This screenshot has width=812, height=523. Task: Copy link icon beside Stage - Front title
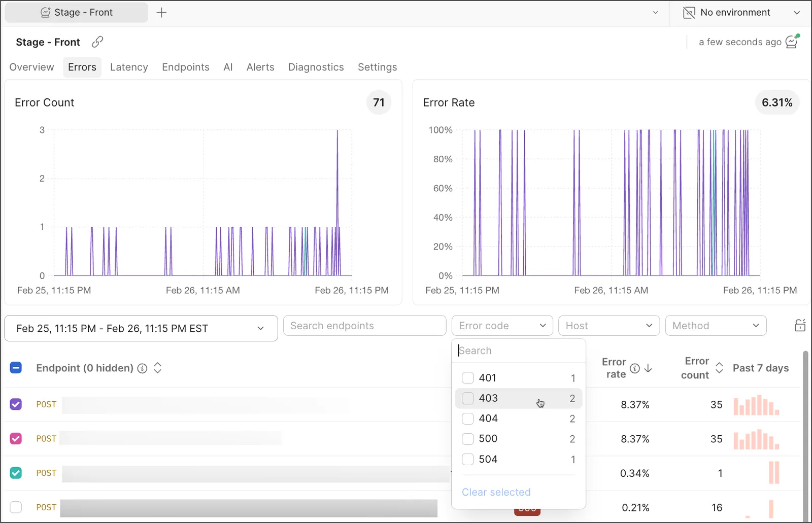pyautogui.click(x=97, y=42)
